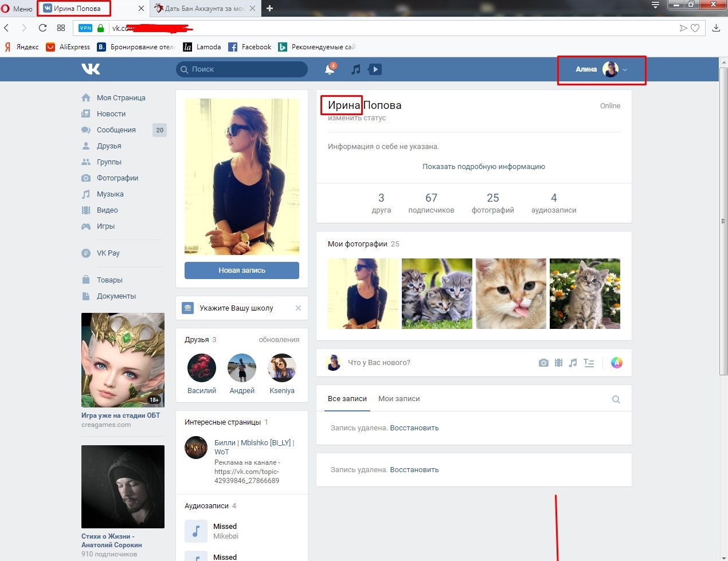This screenshot has width=728, height=561.
Task: Reload the page in Opera
Action: pyautogui.click(x=42, y=28)
